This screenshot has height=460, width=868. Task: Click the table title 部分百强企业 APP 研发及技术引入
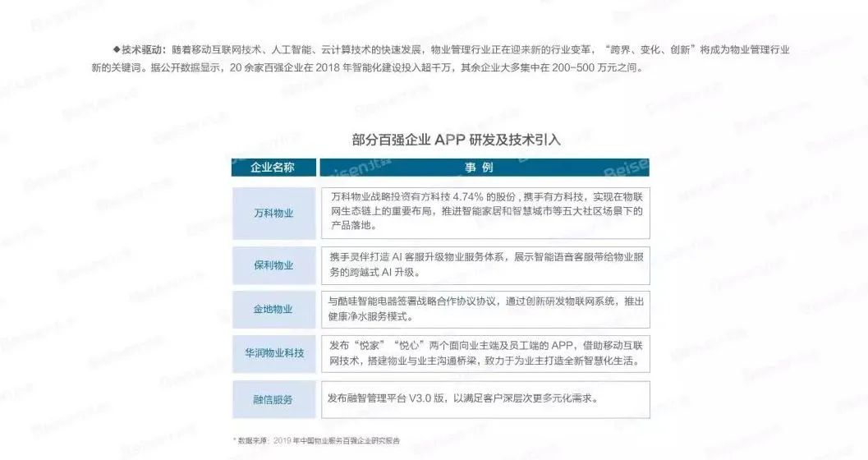pos(456,140)
